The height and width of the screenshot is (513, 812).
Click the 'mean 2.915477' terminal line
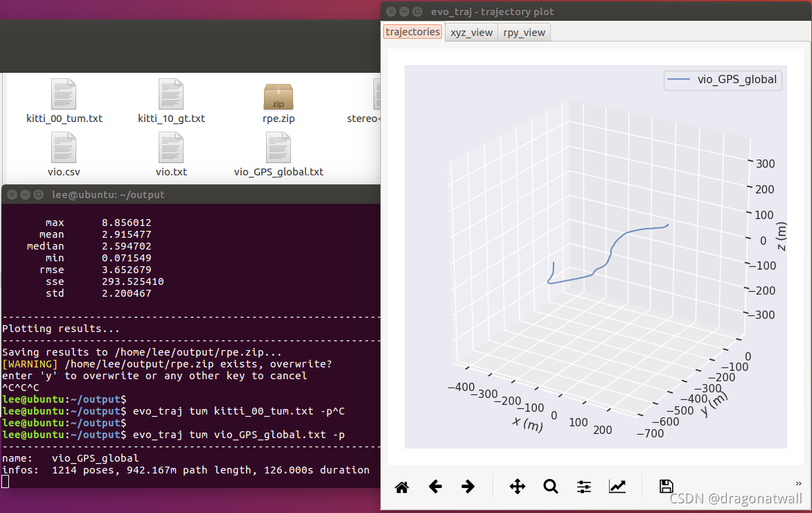[96, 235]
